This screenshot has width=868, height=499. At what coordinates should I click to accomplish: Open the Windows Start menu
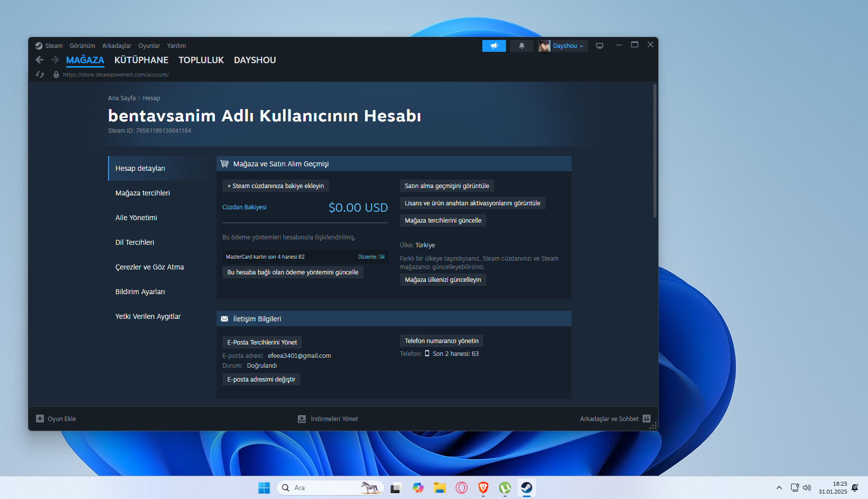tap(264, 488)
